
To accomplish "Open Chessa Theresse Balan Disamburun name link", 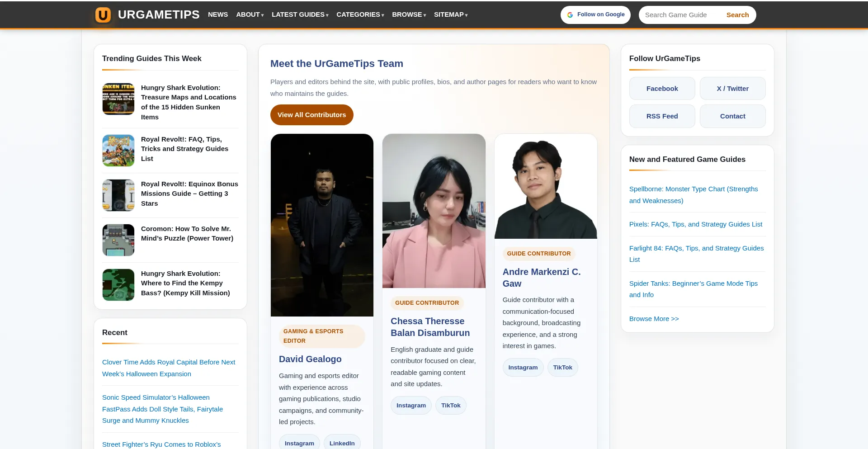I will (x=430, y=327).
